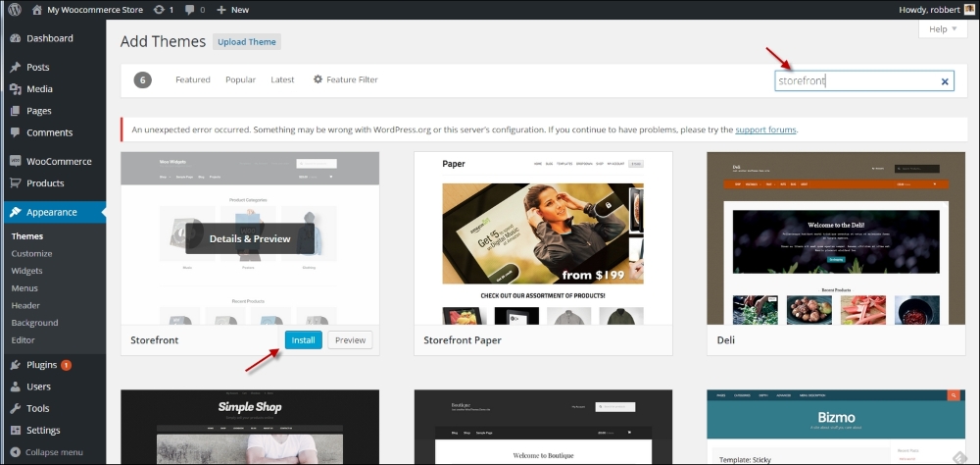Open Widgets under Appearance submenu
This screenshot has height=465, width=980.
[26, 271]
